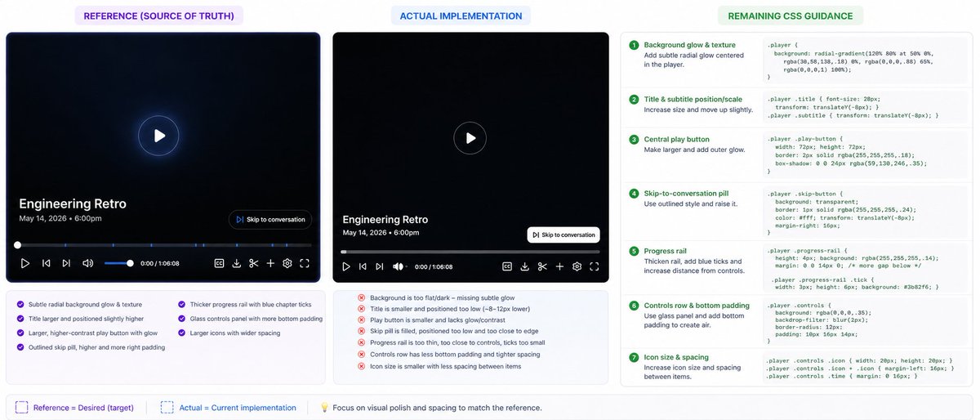Click next track icon in reference player
The height and width of the screenshot is (420, 980).
66,263
